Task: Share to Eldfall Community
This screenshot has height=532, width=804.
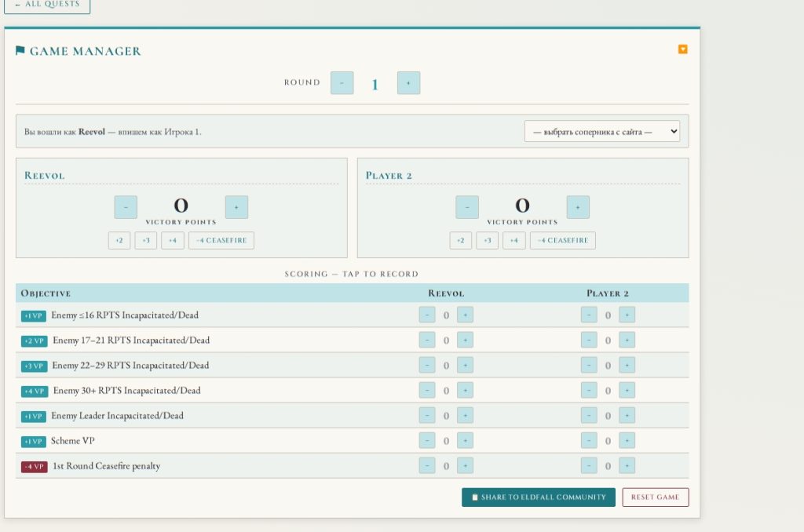Action: pyautogui.click(x=539, y=497)
